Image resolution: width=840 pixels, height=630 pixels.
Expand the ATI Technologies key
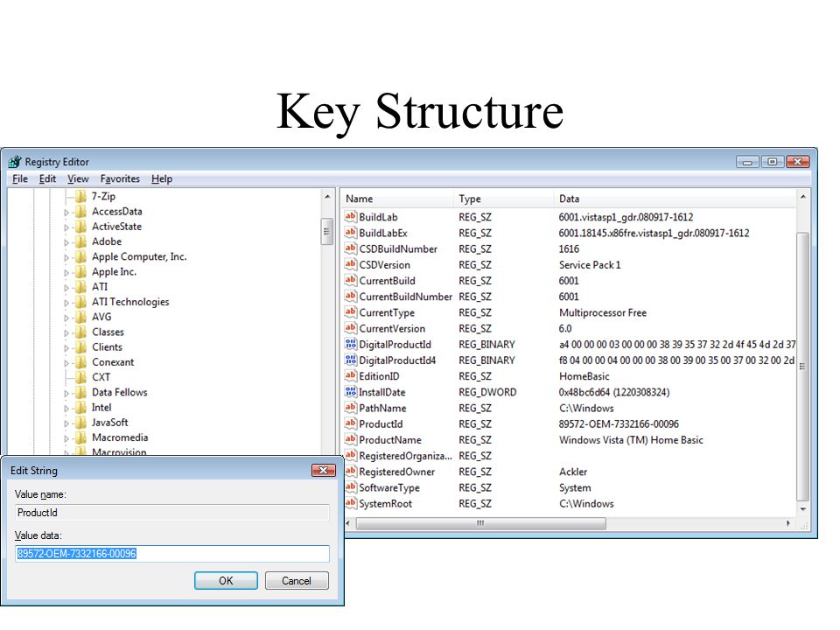click(66, 303)
